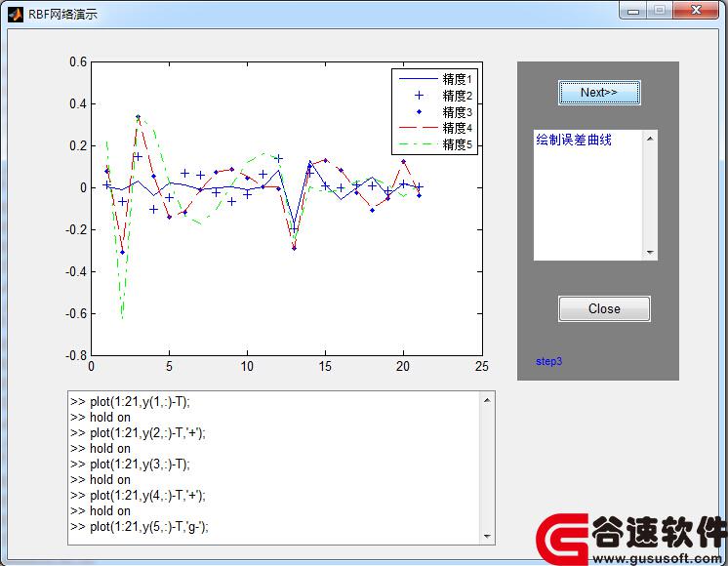The image size is (728, 566).
Task: Select the first 'hold on' line
Action: [x=101, y=417]
